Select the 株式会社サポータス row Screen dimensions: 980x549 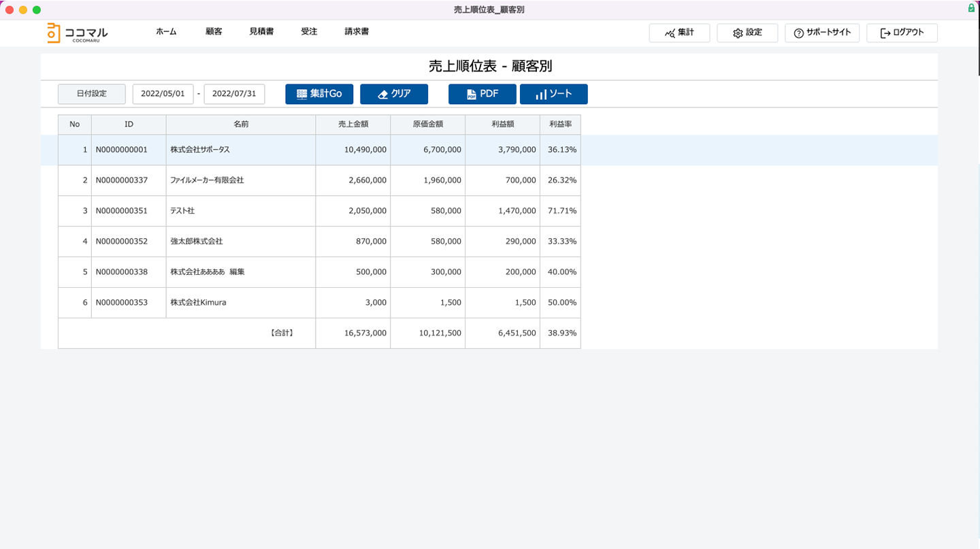pyautogui.click(x=199, y=150)
